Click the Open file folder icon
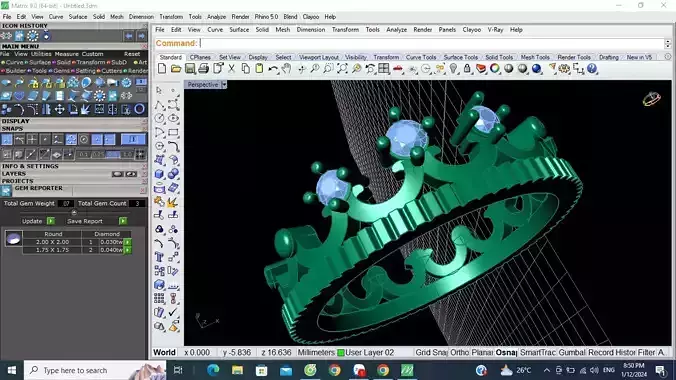The width and height of the screenshot is (676, 380). click(x=176, y=69)
